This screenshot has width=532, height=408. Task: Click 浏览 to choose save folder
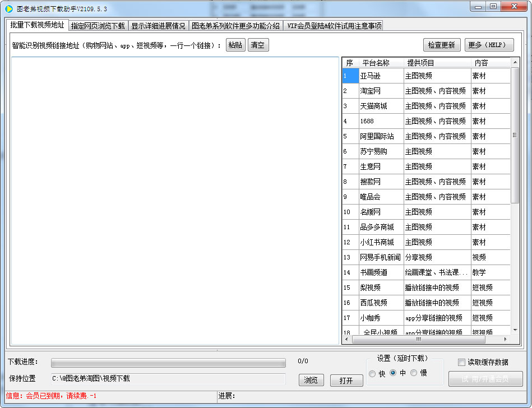(x=311, y=381)
